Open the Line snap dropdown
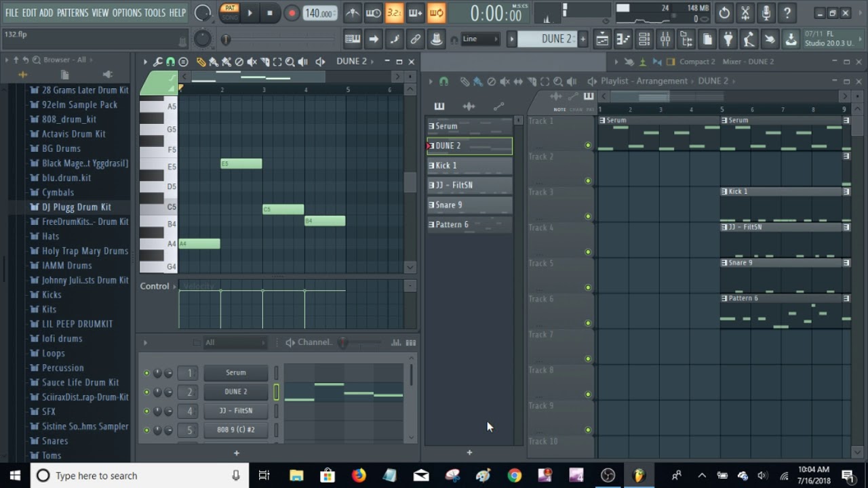This screenshot has width=868, height=488. (480, 39)
